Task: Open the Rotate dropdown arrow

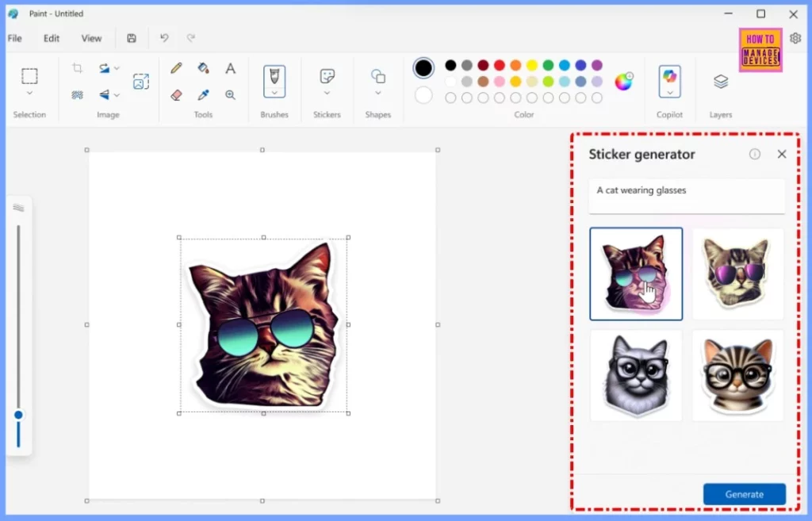Action: [117, 68]
